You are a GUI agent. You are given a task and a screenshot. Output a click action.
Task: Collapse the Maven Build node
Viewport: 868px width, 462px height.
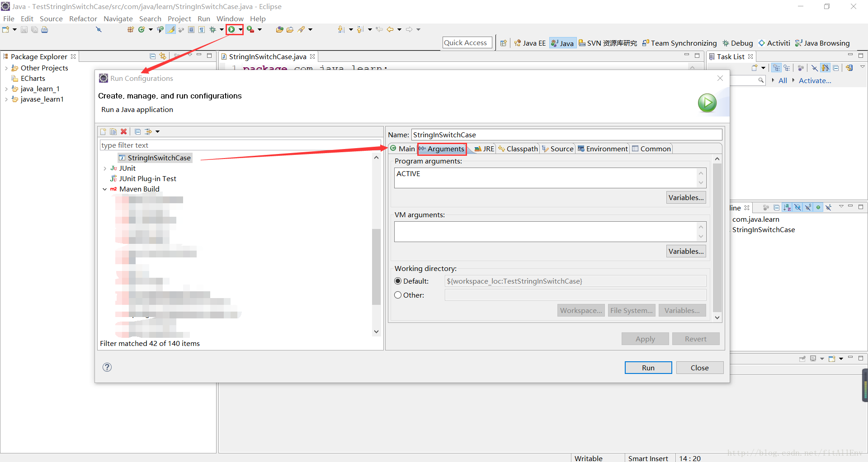[x=105, y=189]
